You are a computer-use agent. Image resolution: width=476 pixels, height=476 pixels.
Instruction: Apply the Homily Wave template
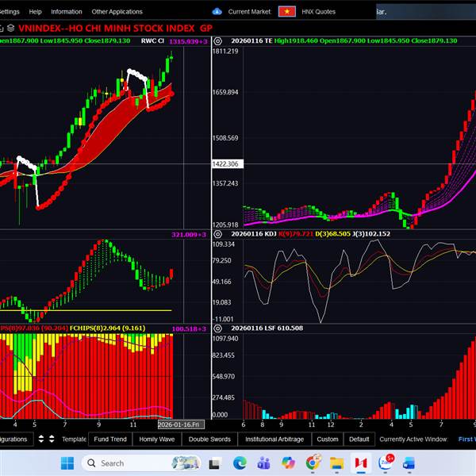point(157,439)
